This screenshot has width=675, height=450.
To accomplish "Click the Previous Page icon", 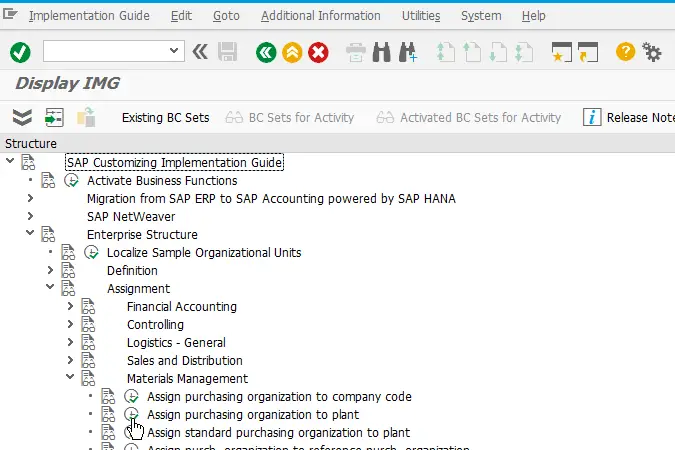I will [472, 53].
